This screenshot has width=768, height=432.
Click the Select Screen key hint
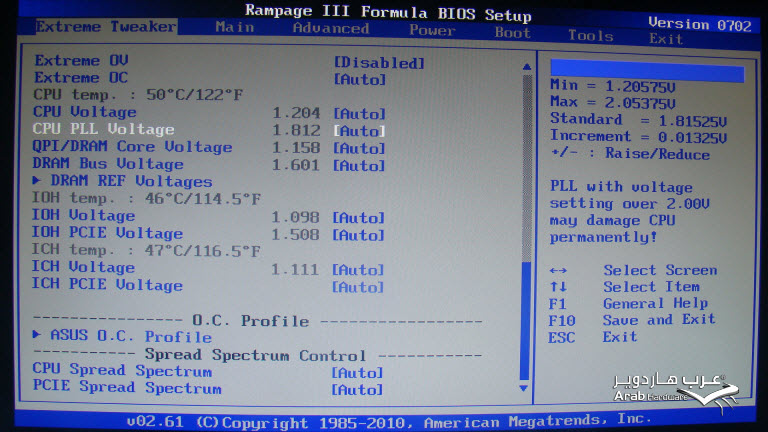coord(633,270)
